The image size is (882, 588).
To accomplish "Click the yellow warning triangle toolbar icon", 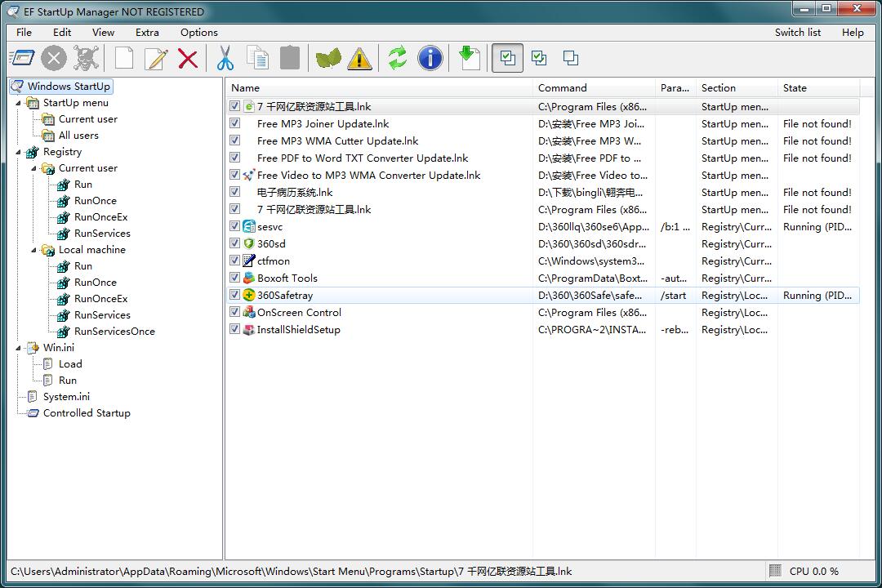I will 359,58.
